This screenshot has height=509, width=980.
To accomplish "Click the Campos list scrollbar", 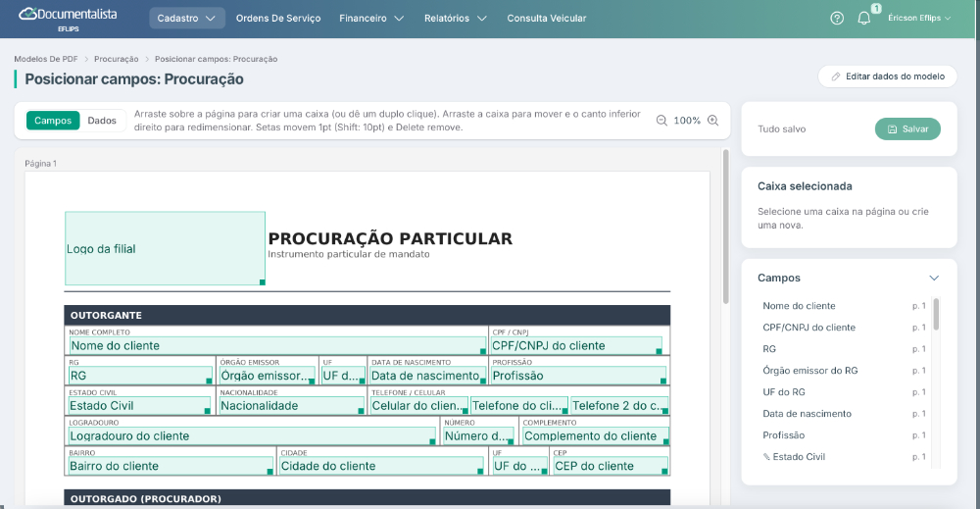I will click(936, 314).
